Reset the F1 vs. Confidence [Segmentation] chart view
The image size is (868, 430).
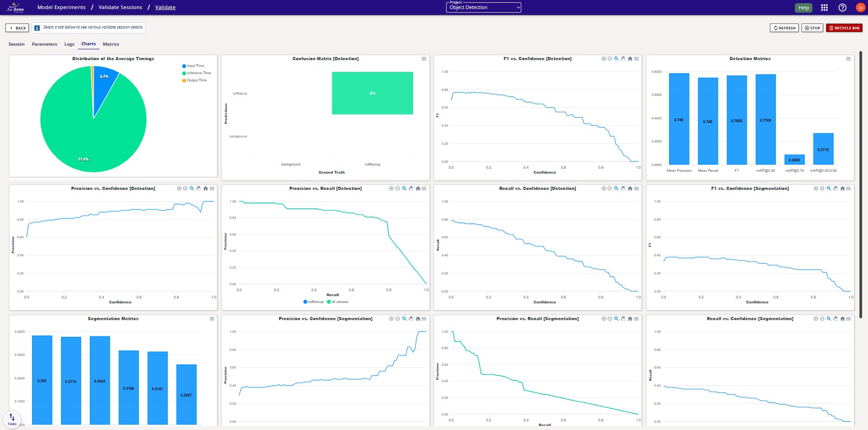coord(842,189)
